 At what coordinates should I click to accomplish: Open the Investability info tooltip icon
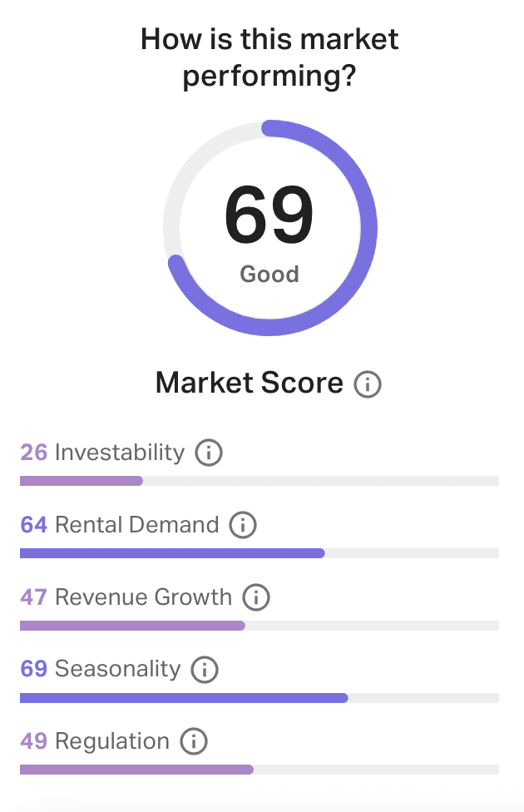pyautogui.click(x=209, y=453)
